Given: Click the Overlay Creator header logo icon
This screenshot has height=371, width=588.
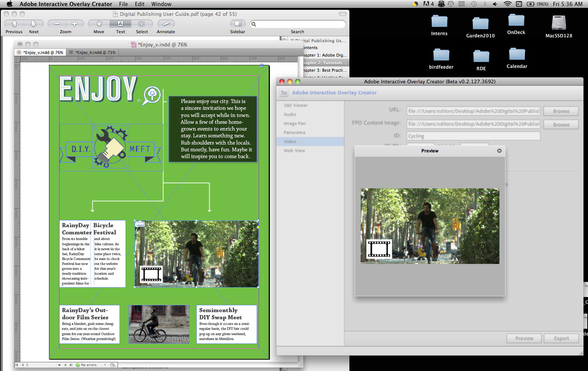Looking at the screenshot, I should tap(284, 92).
